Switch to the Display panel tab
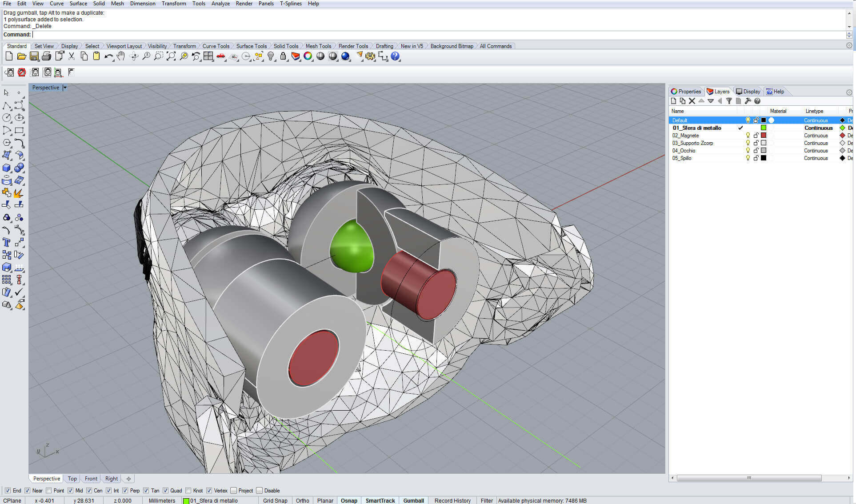 click(748, 92)
